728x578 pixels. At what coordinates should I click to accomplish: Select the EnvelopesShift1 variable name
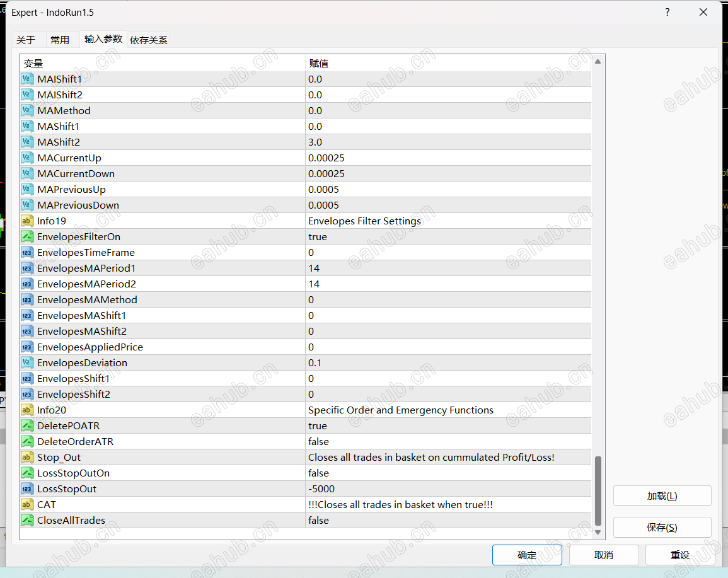[73, 379]
